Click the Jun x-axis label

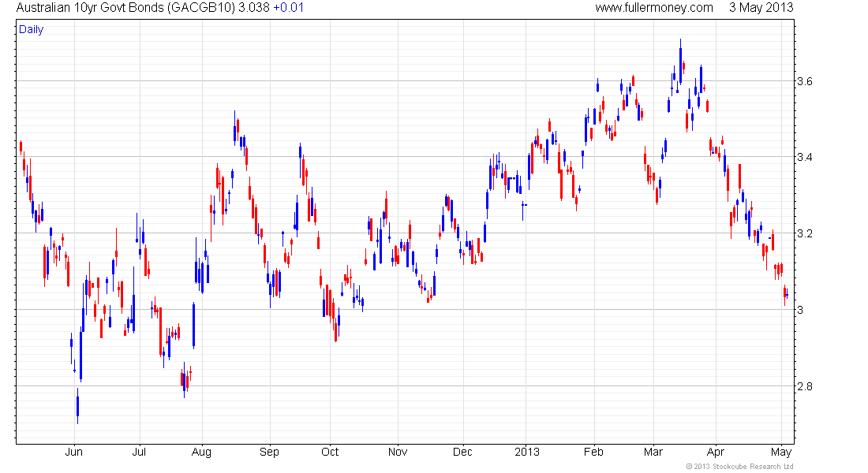[73, 452]
